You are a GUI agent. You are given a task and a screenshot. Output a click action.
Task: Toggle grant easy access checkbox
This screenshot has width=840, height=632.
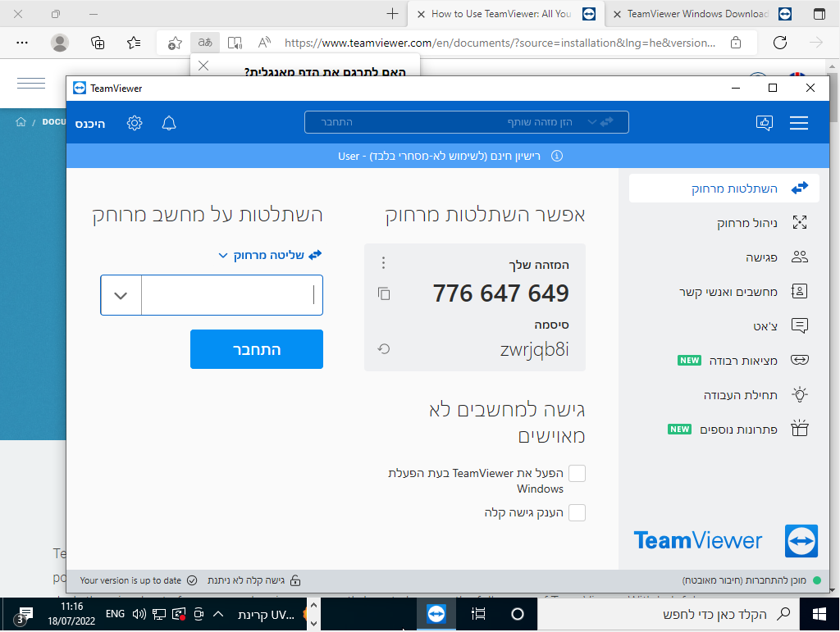click(x=577, y=512)
